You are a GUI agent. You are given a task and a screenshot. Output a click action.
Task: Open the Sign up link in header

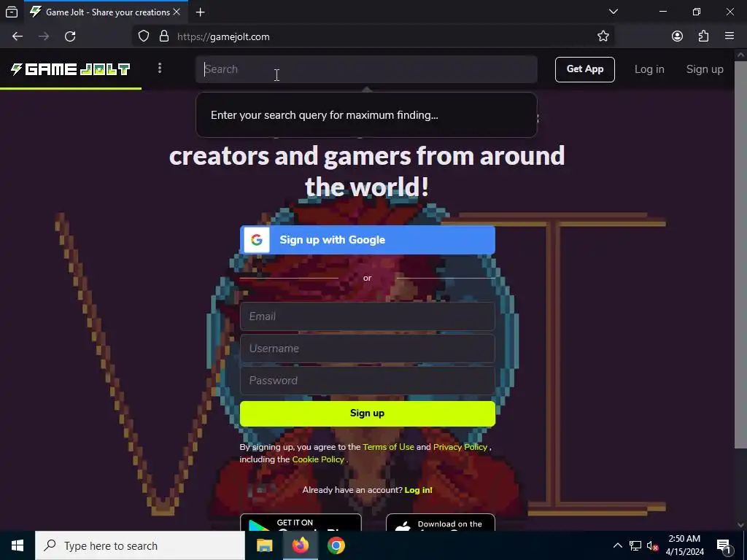tap(705, 69)
